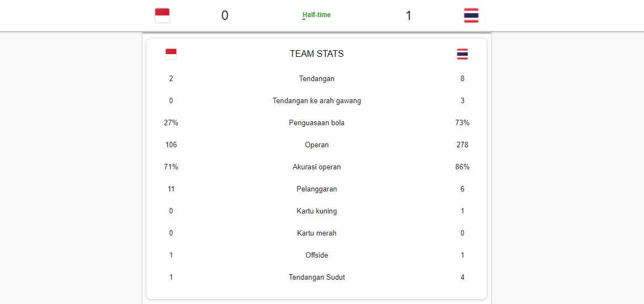Click Indonesia's score of 0 in the header
Viewport: 644px width, 304px height.
(x=225, y=15)
